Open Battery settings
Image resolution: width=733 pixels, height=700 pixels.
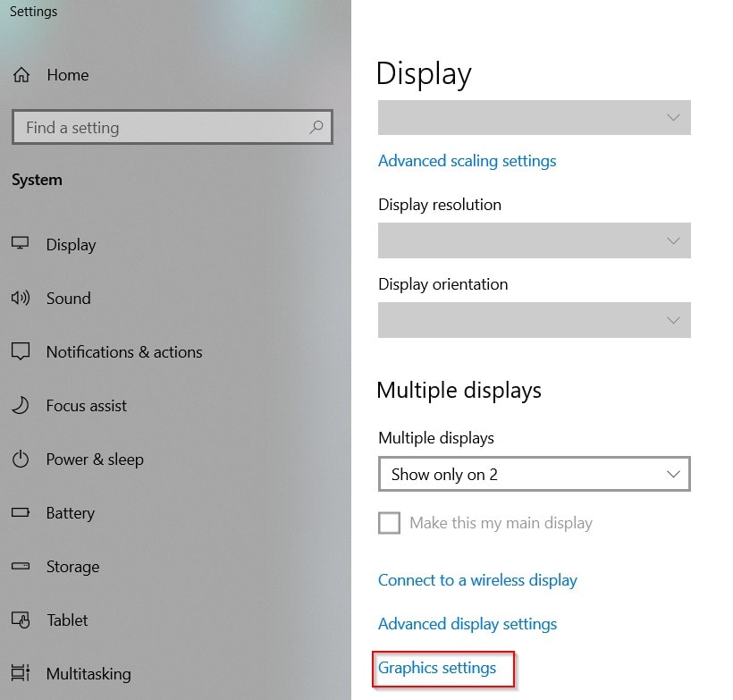pyautogui.click(x=71, y=513)
